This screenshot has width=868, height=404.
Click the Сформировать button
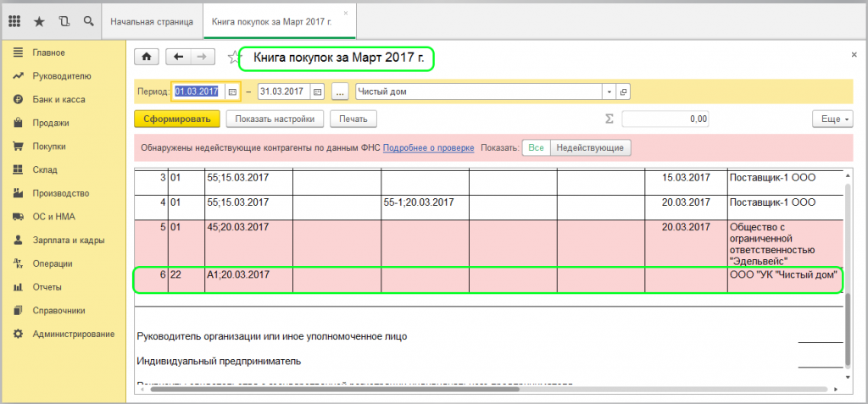(177, 119)
